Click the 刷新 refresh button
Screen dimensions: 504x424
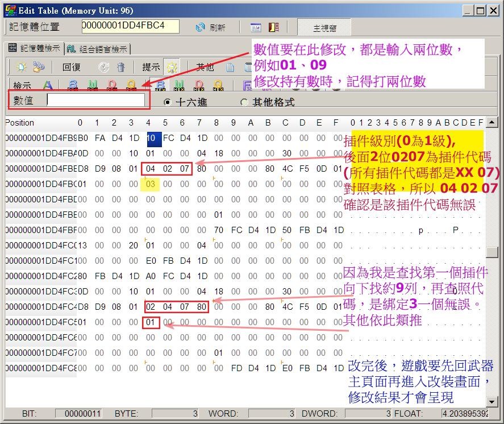(x=210, y=27)
